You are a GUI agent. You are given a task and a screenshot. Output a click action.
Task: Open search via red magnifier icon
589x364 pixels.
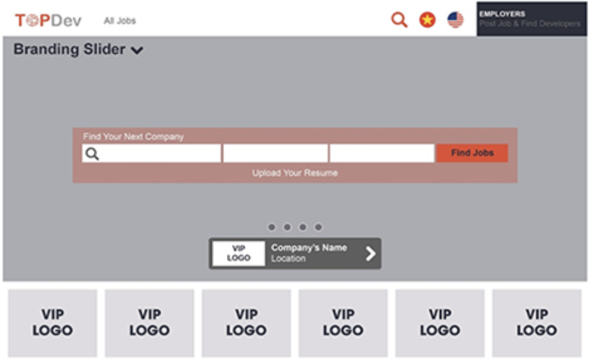(399, 20)
